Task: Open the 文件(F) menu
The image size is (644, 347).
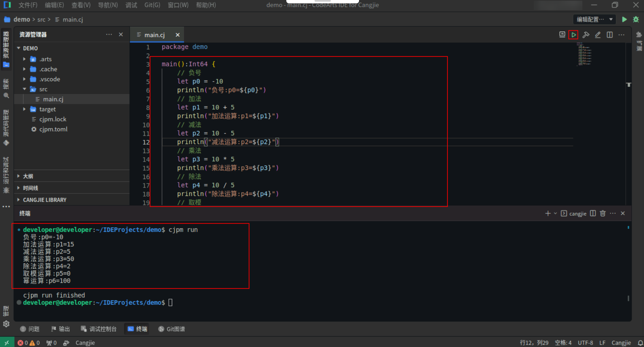Action: click(x=28, y=5)
